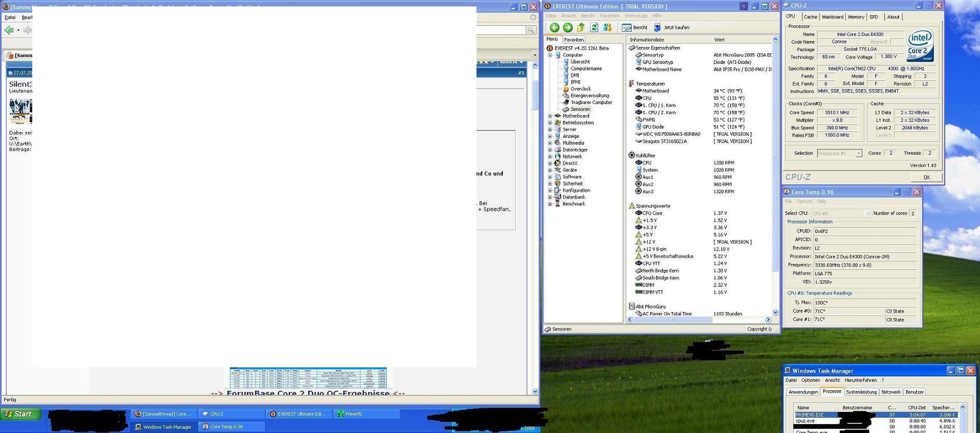Select Tragbarer Computer in the EVEREST tree

[x=591, y=102]
